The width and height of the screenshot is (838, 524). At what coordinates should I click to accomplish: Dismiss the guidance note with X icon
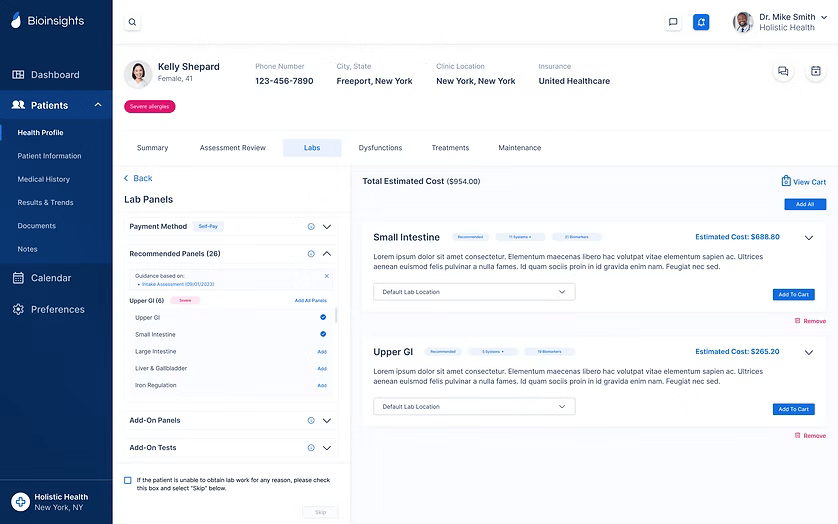tap(326, 276)
